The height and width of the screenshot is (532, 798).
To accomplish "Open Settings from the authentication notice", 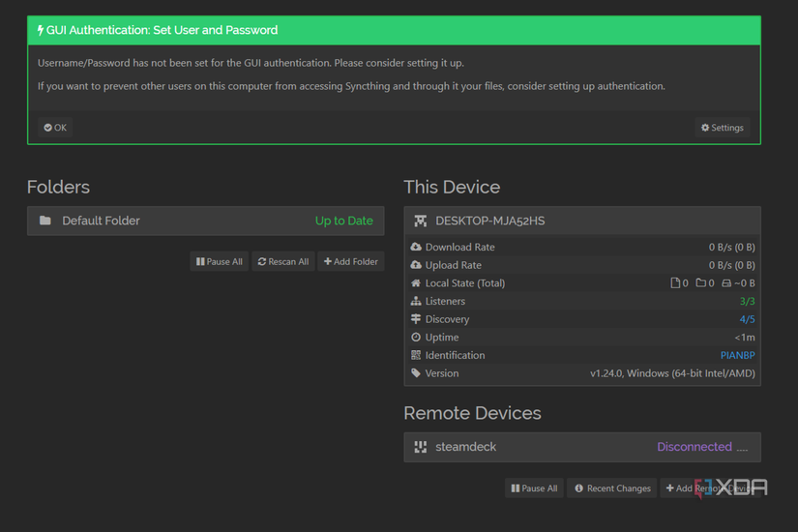I will tap(723, 128).
